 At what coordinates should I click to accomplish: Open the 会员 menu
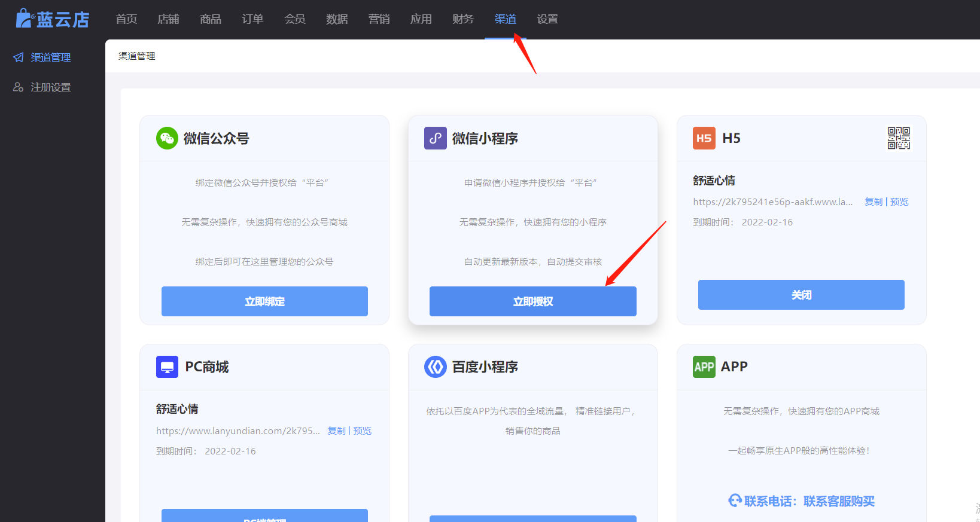pos(295,19)
